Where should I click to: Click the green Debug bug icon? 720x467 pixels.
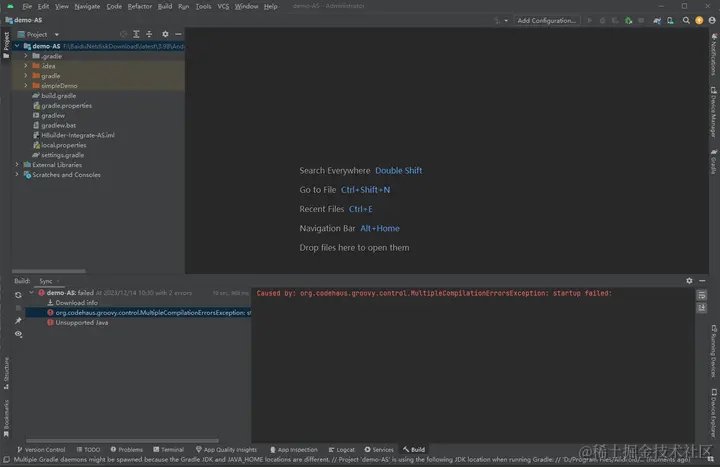(628, 21)
